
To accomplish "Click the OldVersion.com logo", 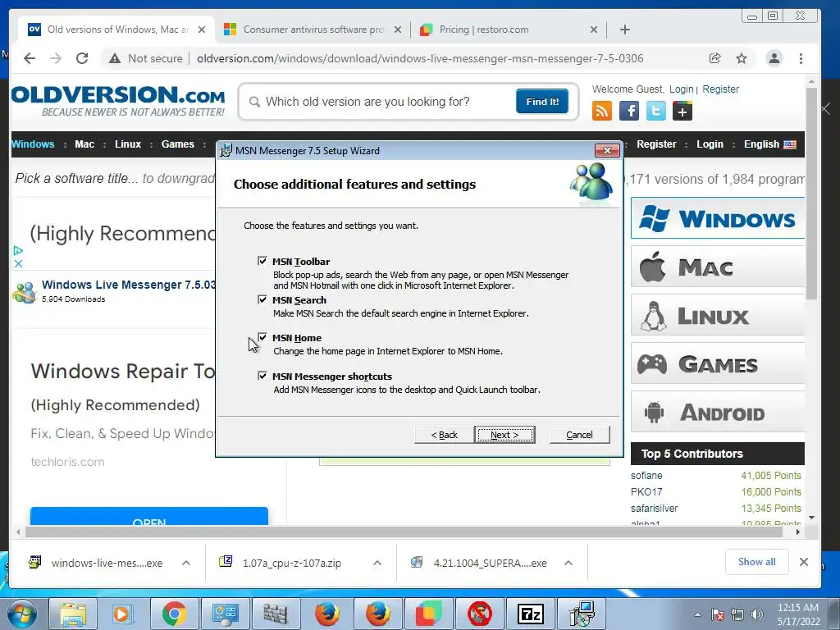I will pos(118,101).
